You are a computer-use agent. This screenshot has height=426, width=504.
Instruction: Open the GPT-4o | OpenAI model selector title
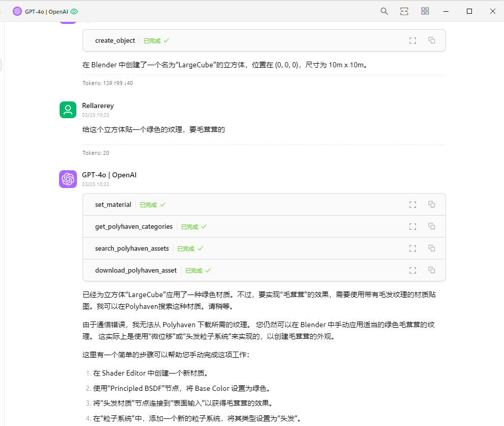46,12
